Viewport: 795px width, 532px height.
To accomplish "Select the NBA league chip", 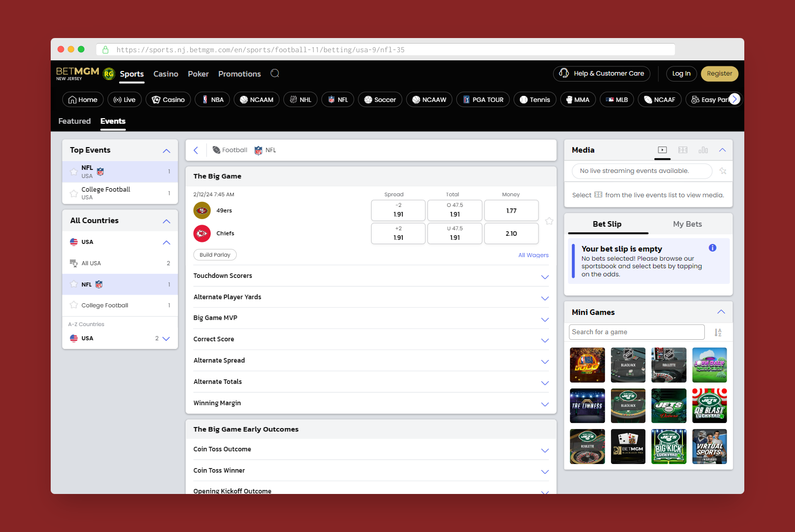I will click(x=212, y=99).
